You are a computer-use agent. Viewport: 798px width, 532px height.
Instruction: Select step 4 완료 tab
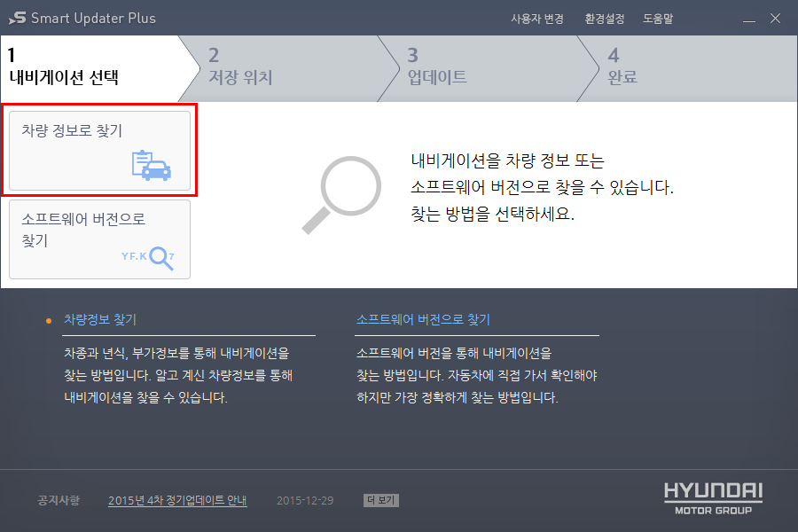689,68
